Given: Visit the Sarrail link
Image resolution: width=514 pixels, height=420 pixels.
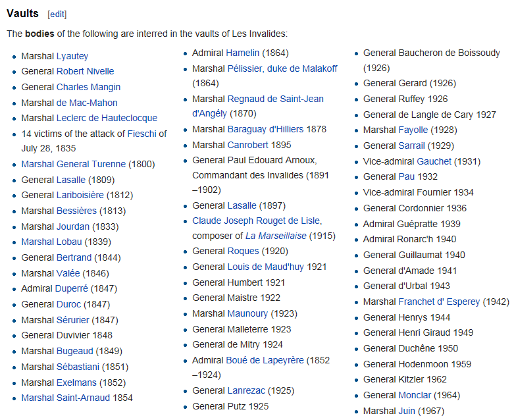Looking at the screenshot, I should [x=412, y=145].
